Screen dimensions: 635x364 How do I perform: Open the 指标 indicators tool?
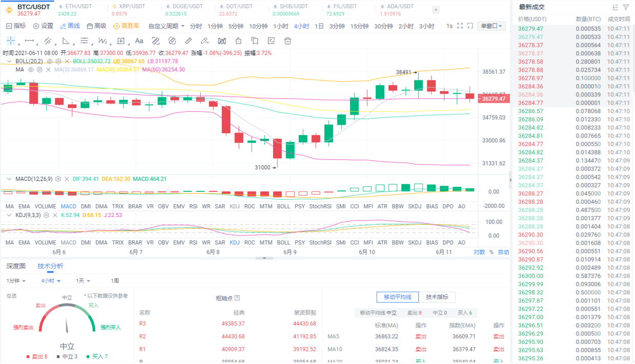pos(16,26)
